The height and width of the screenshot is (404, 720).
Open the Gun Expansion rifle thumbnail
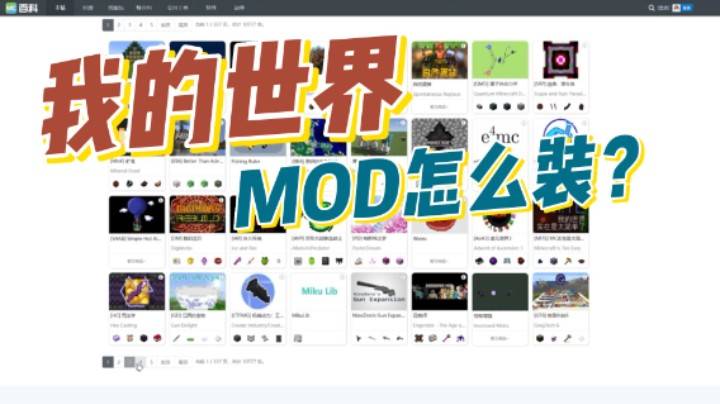(379, 292)
